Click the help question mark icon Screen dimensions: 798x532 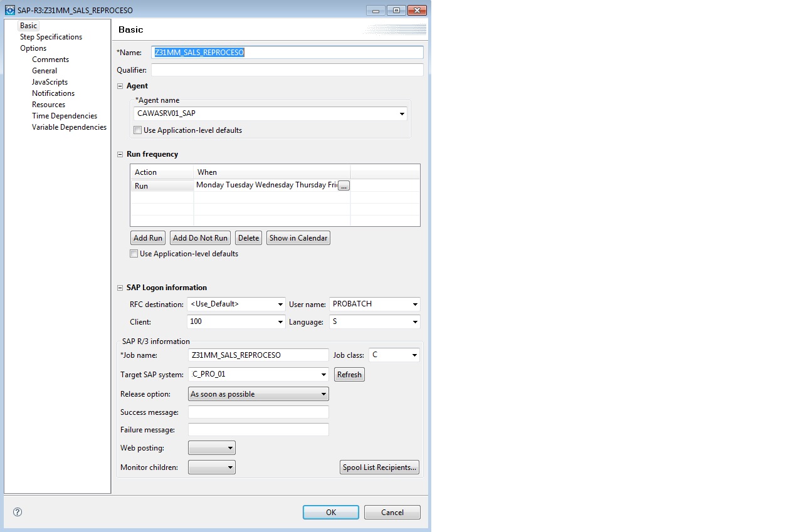[x=17, y=512]
